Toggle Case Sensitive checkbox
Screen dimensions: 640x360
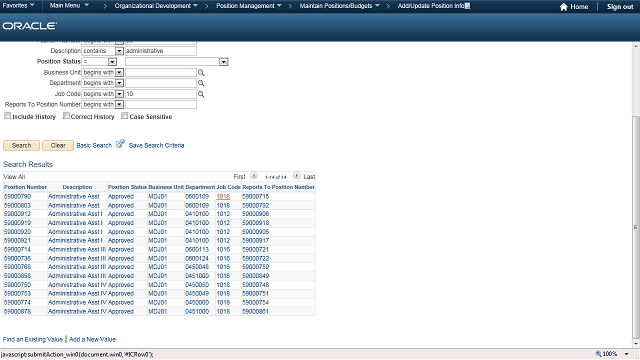(x=124, y=116)
